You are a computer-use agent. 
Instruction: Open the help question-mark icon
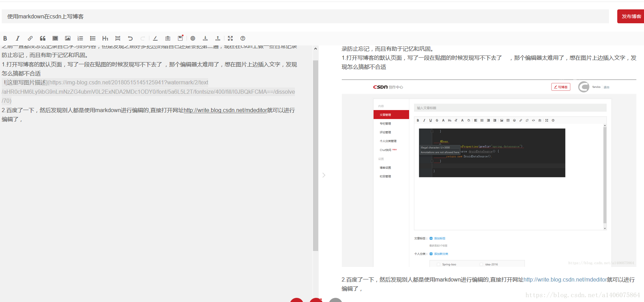tap(243, 39)
